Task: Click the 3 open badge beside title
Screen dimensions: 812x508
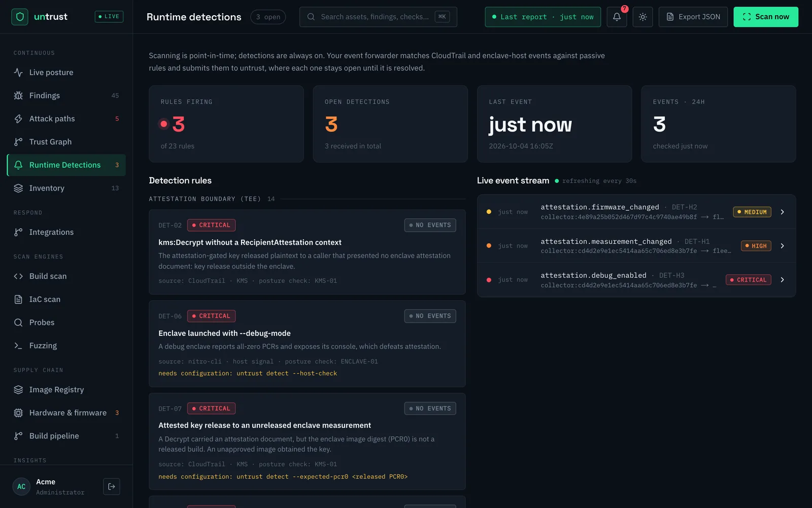Action: click(x=268, y=17)
